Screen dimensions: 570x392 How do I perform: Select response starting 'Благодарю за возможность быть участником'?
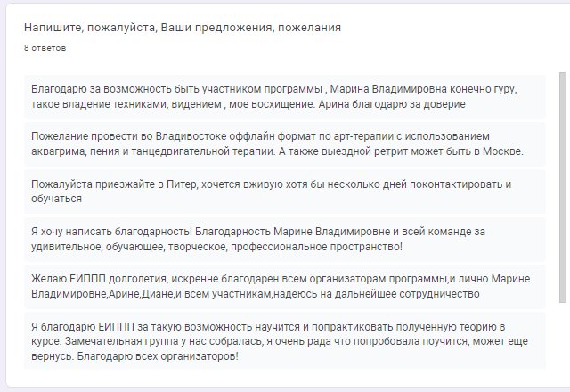click(x=285, y=97)
